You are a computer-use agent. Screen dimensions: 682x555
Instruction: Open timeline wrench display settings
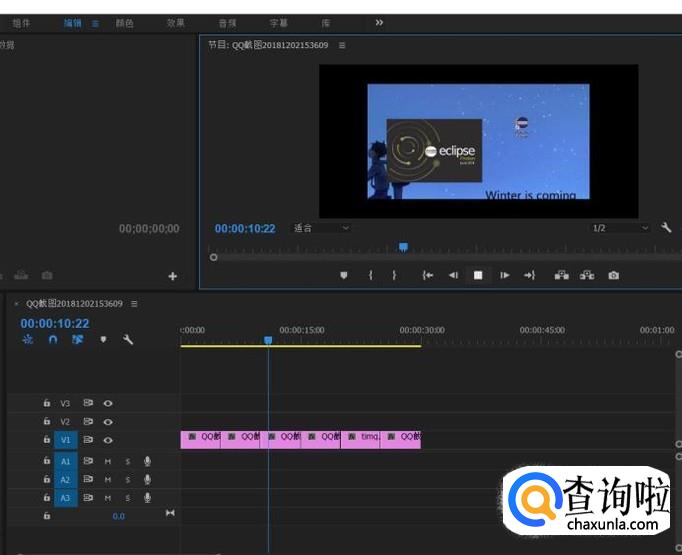(128, 340)
